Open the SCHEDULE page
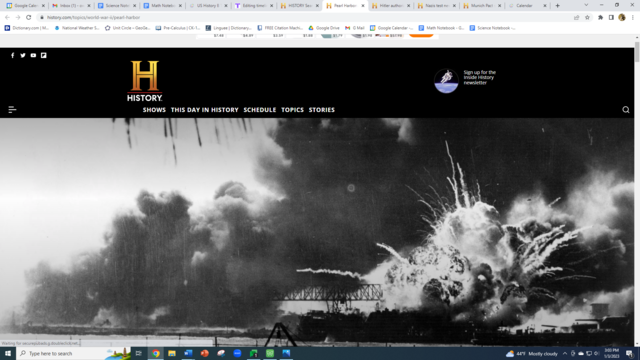Screen dimensions: 640x360 [260, 110]
